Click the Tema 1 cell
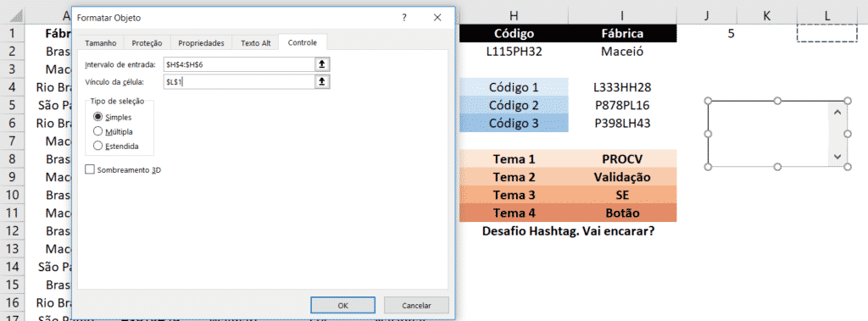 click(x=515, y=159)
